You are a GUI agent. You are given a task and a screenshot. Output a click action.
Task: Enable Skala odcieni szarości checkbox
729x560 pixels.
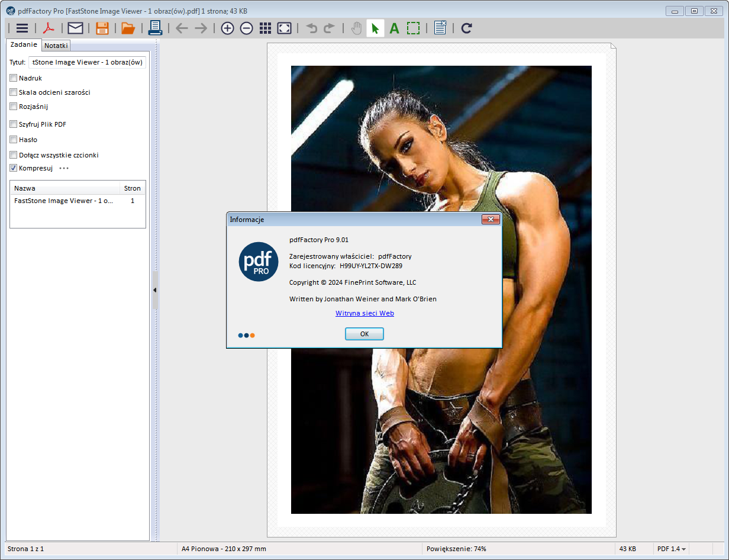click(x=14, y=92)
